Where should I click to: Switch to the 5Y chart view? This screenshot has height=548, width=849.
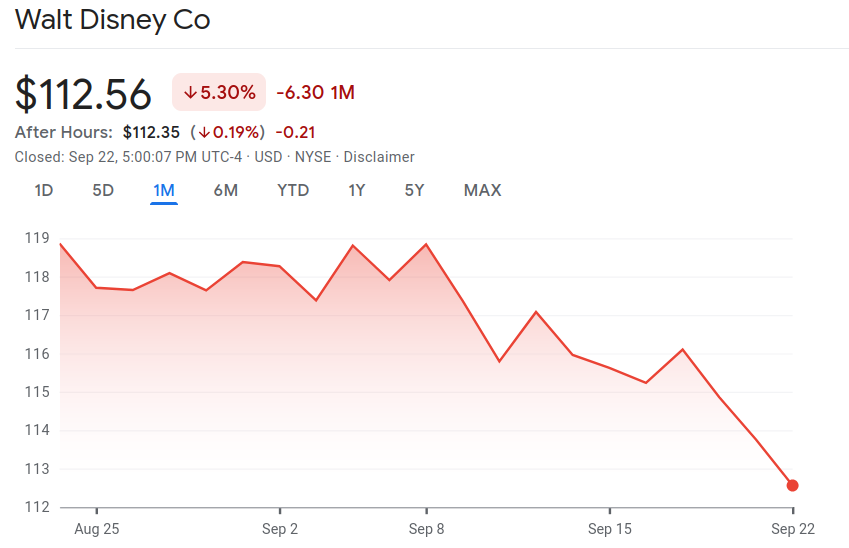[x=415, y=190]
